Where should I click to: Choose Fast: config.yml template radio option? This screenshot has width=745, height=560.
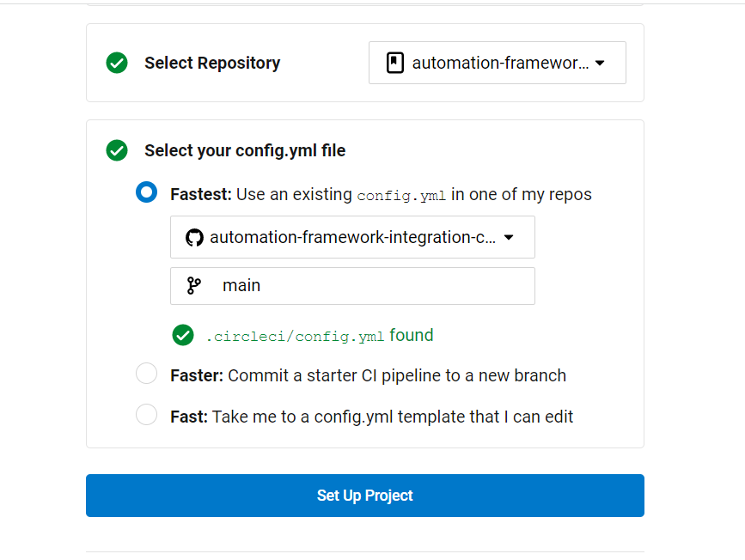146,415
